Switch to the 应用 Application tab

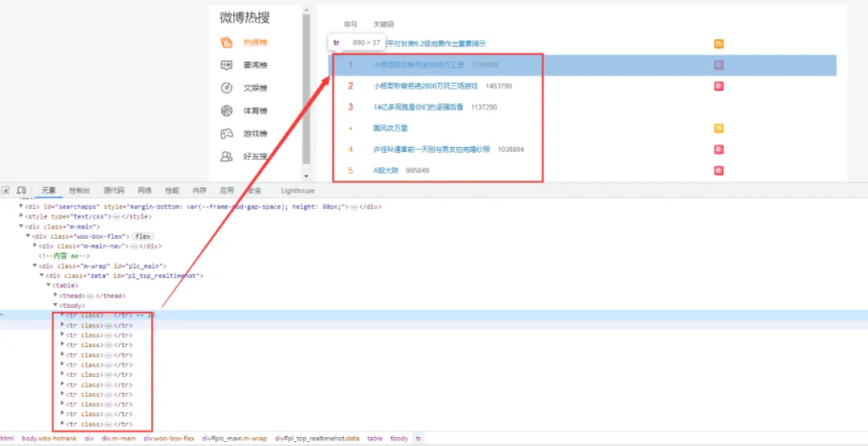[x=227, y=190]
